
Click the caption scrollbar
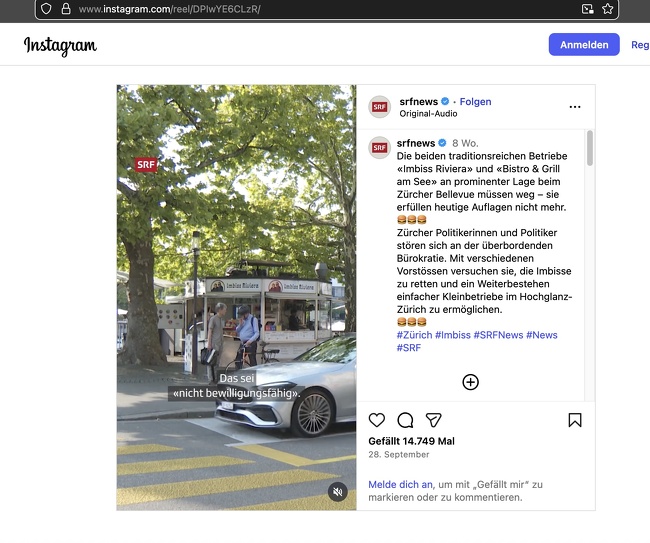[x=589, y=150]
